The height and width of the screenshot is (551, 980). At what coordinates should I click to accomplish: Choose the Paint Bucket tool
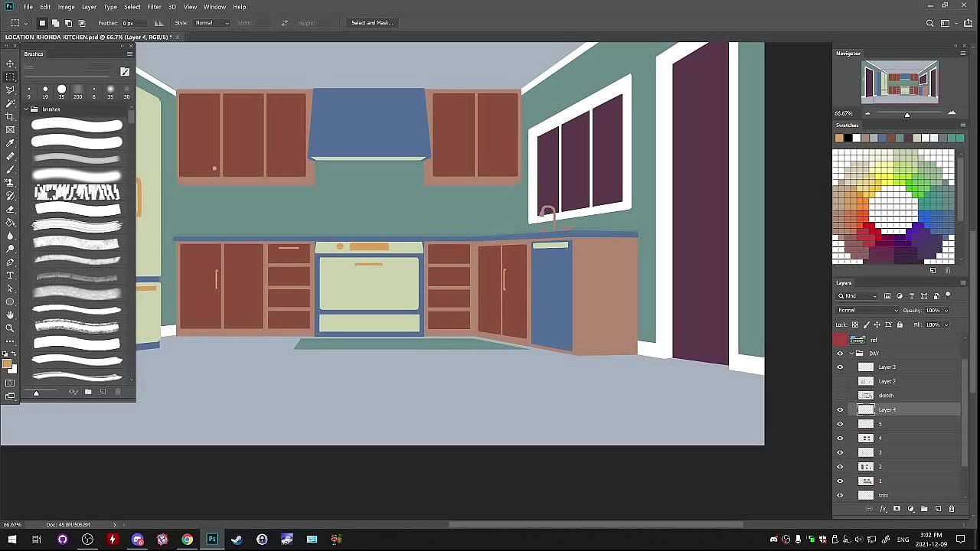10,222
